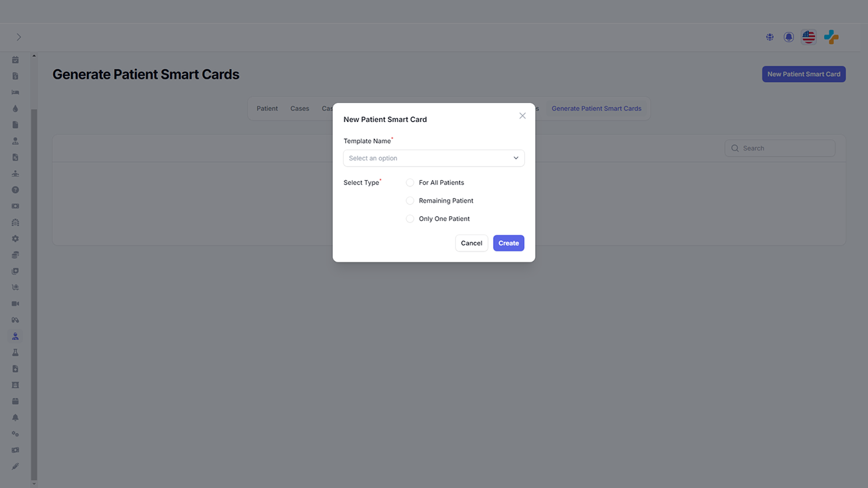Select the blood drop sidebar icon
This screenshot has height=488, width=868.
pyautogui.click(x=16, y=108)
